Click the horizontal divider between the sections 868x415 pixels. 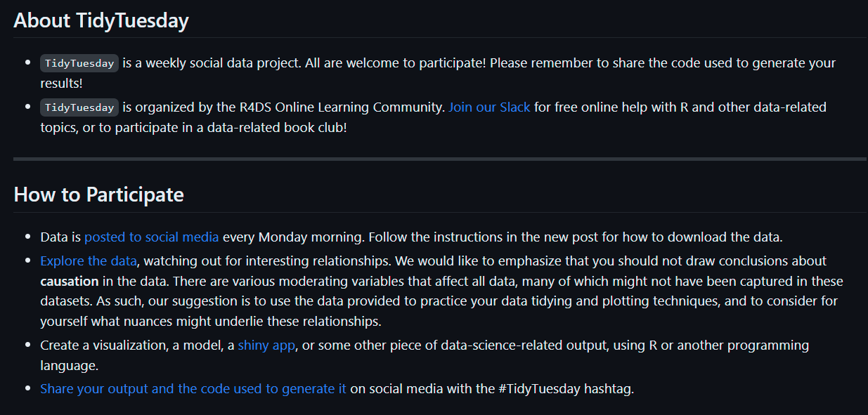coord(440,159)
